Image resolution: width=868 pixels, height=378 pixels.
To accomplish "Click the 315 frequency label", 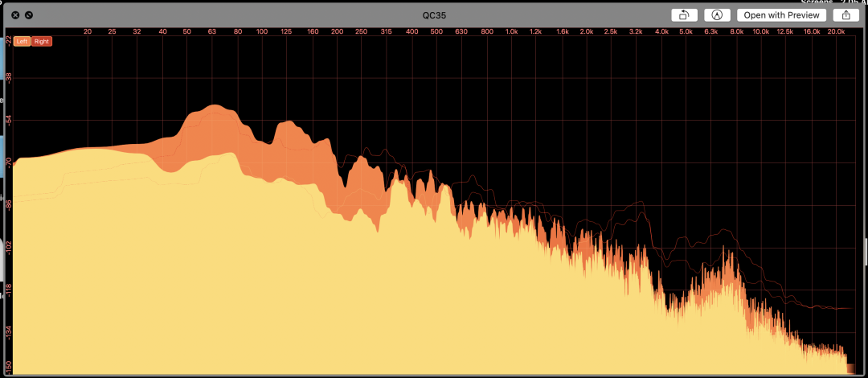I will coord(386,32).
